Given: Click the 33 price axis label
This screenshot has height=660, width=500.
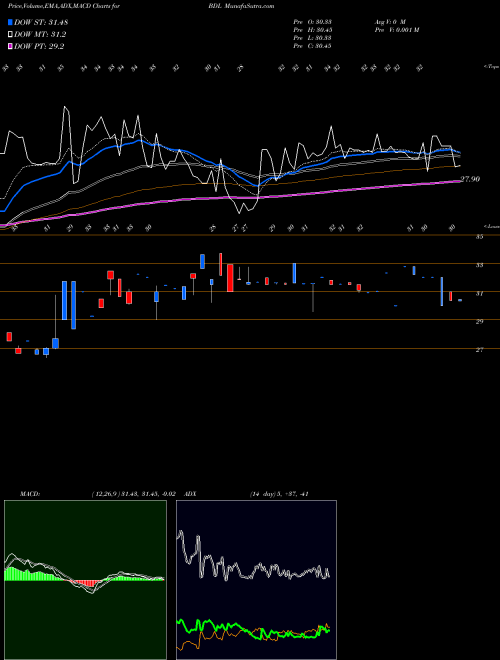Looking at the screenshot, I should tap(479, 265).
